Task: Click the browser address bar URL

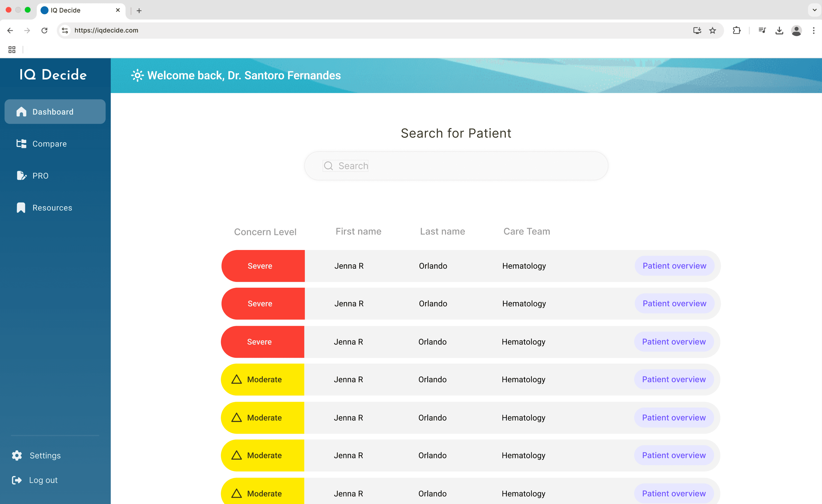Action: (106, 30)
